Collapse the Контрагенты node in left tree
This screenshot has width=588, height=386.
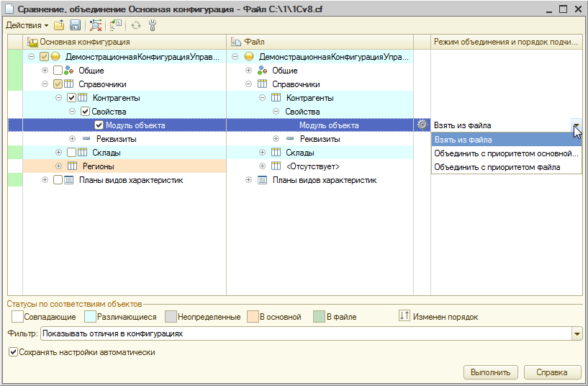click(58, 98)
